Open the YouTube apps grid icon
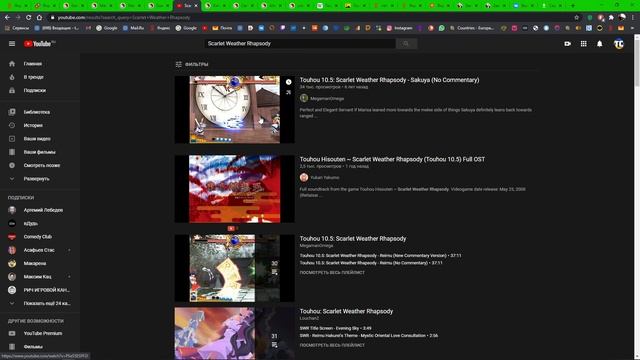The height and width of the screenshot is (360, 640). [x=584, y=44]
